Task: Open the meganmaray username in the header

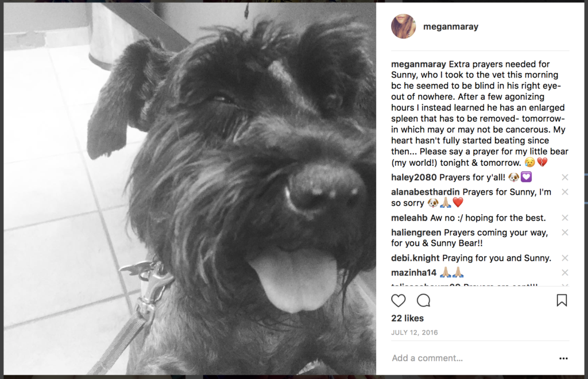Action: 451,26
